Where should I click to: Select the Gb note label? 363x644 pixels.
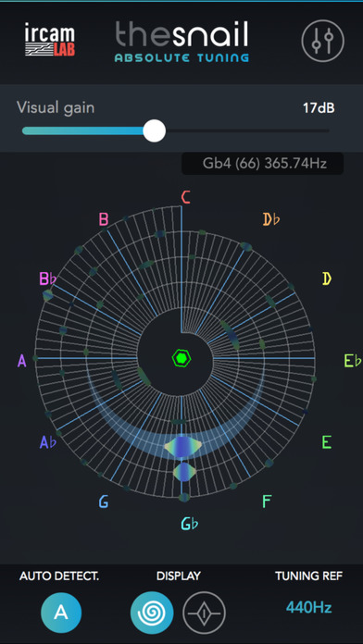pyautogui.click(x=190, y=524)
